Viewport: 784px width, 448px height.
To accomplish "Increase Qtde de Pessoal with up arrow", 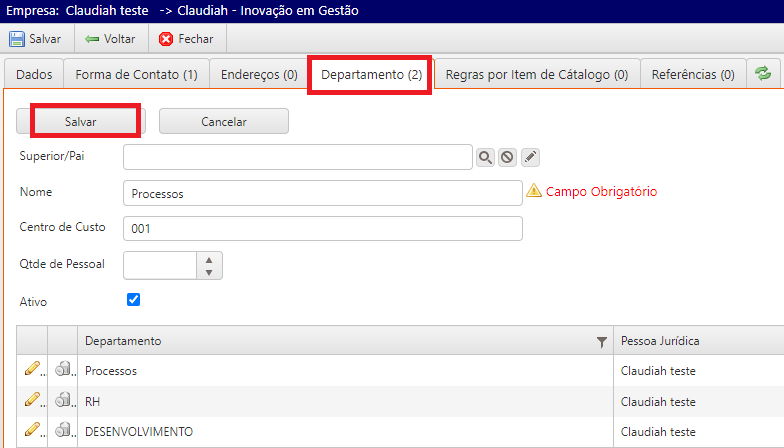I will click(208, 259).
